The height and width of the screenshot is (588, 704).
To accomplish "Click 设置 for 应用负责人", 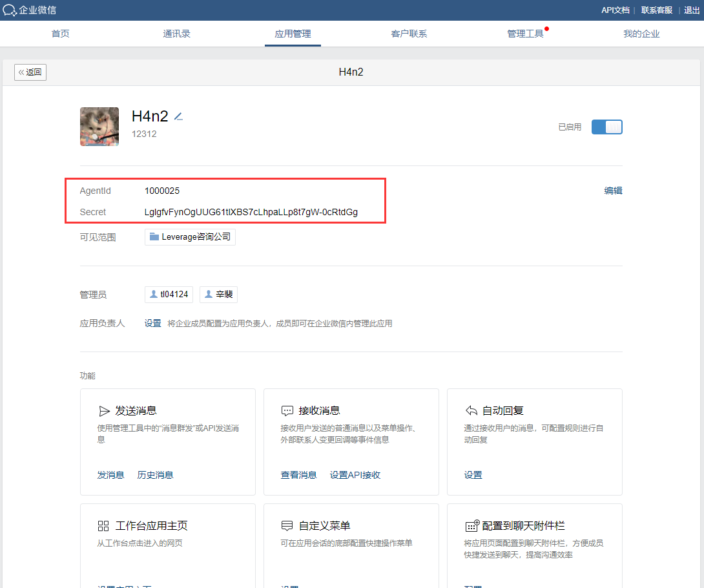I will pyautogui.click(x=152, y=324).
